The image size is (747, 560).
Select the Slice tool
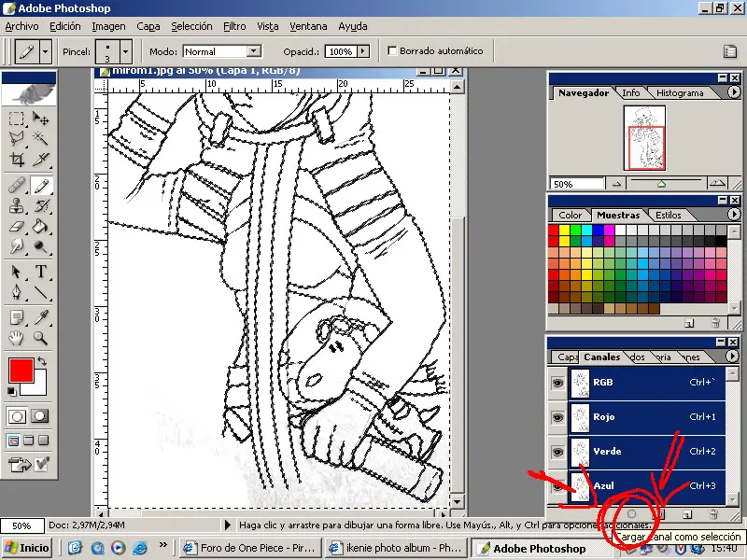pyautogui.click(x=40, y=159)
